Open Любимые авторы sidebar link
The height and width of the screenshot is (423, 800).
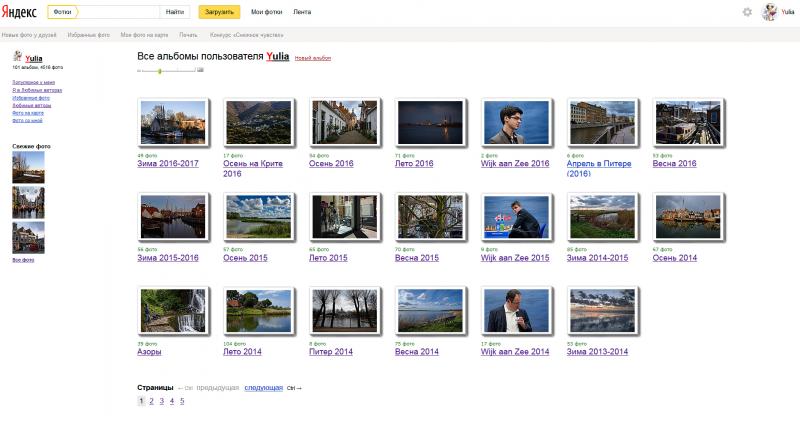(32, 105)
